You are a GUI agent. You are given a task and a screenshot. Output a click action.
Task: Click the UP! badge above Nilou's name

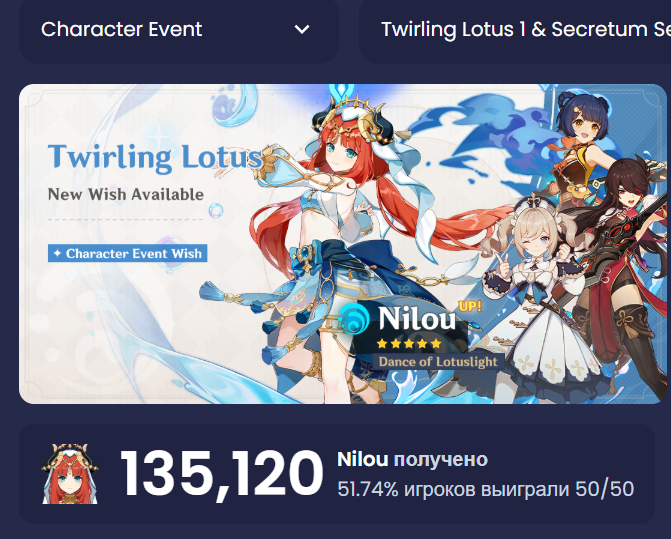click(469, 306)
